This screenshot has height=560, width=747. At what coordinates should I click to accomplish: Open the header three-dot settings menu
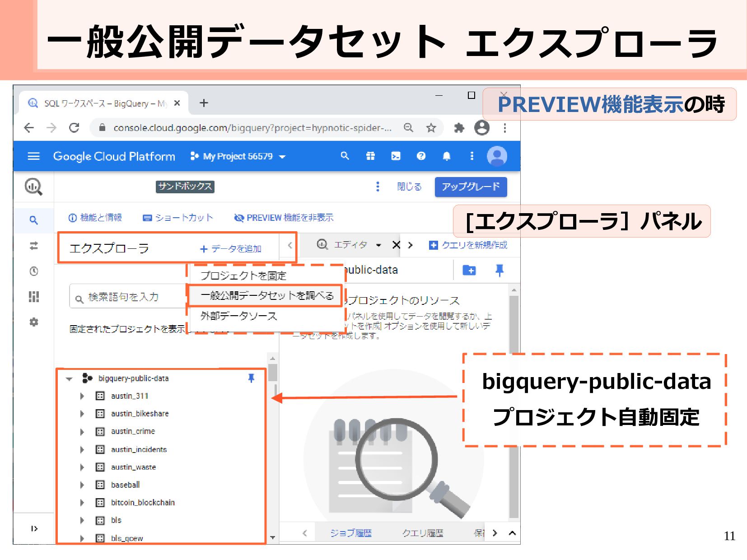tap(472, 156)
